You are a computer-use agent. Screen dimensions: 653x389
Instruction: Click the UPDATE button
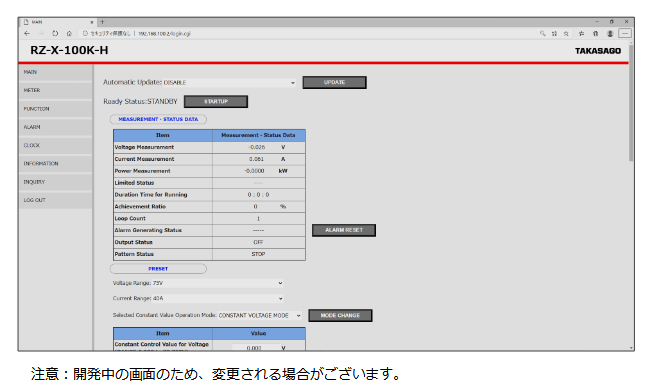[334, 82]
